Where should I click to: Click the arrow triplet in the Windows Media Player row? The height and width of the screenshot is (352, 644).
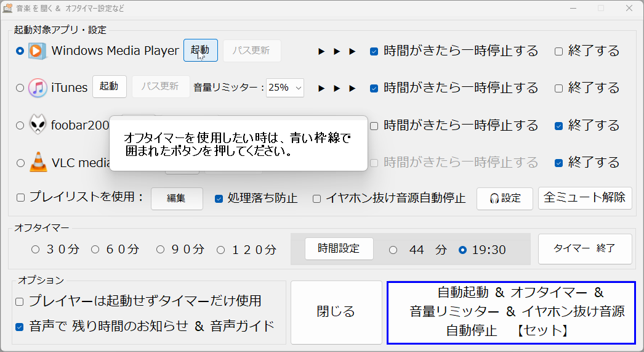click(337, 51)
